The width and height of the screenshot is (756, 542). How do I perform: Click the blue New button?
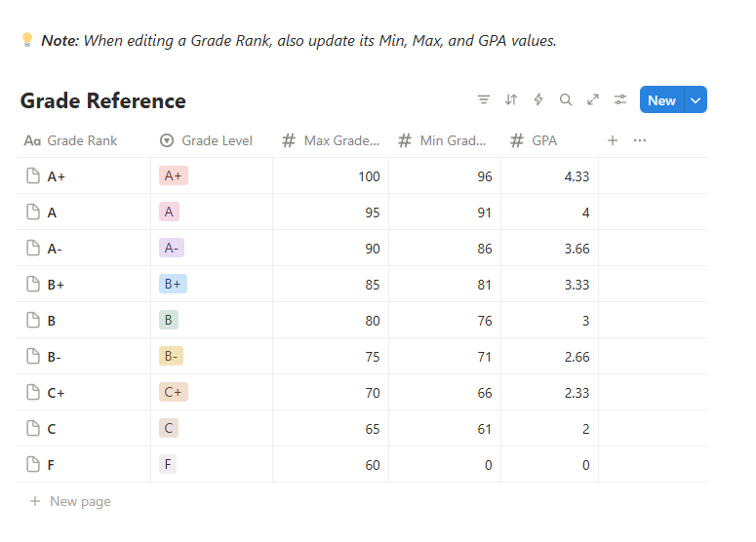(x=661, y=100)
